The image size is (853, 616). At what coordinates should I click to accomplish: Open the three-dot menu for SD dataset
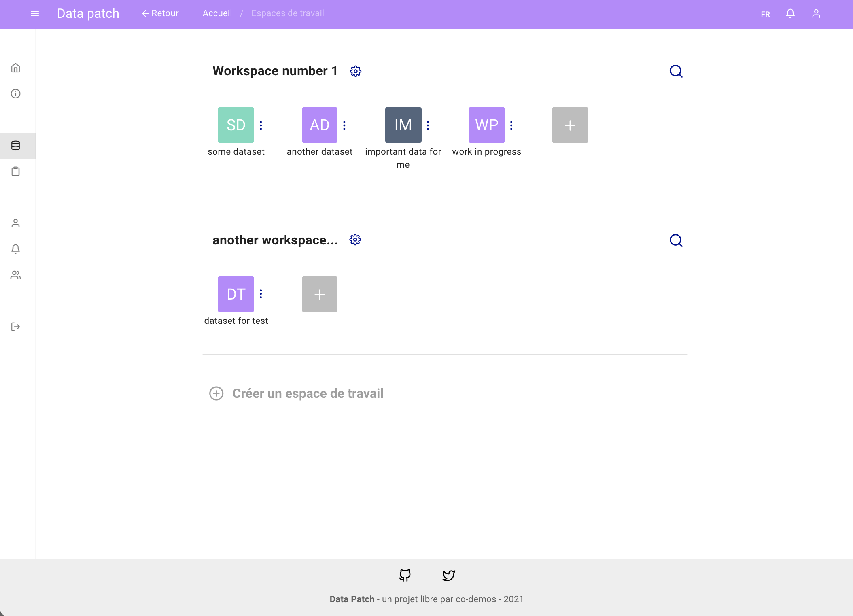(261, 125)
